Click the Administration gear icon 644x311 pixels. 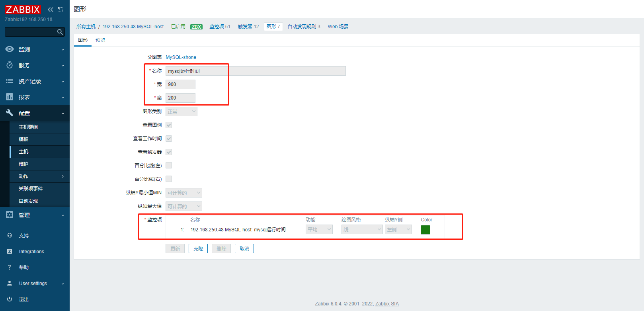pos(10,215)
